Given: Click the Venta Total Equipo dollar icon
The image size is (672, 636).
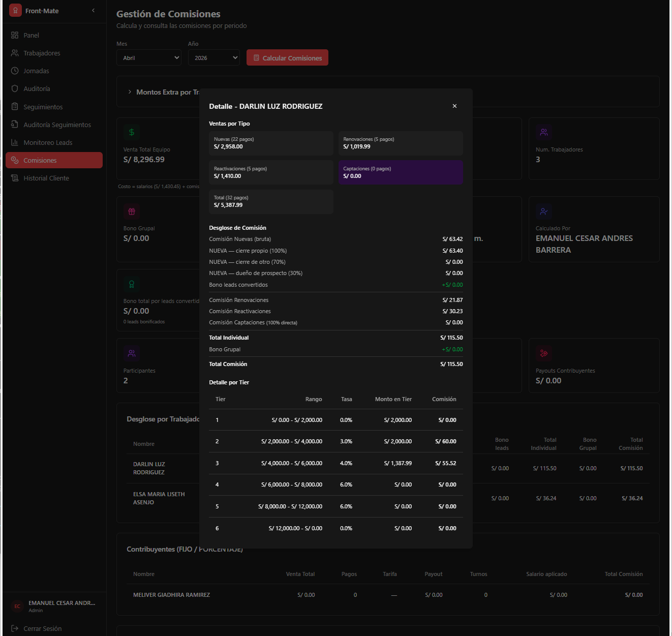Looking at the screenshot, I should point(132,132).
